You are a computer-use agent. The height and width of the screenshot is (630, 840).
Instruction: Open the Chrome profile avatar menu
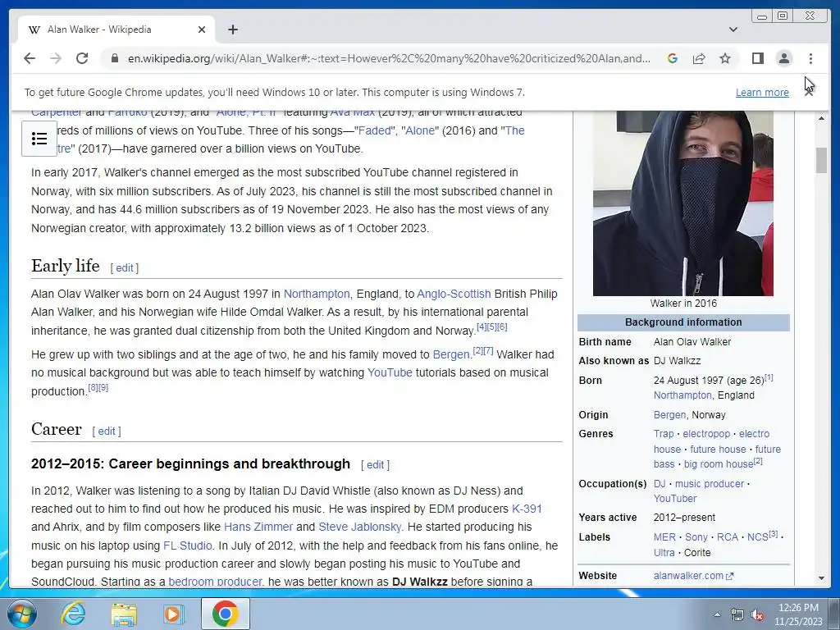[x=783, y=58]
